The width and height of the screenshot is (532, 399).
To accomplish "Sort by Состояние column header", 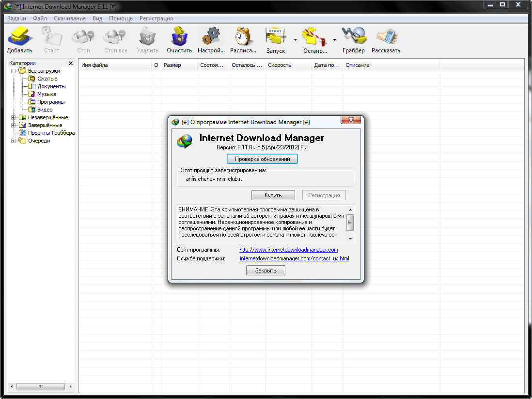I will [213, 65].
